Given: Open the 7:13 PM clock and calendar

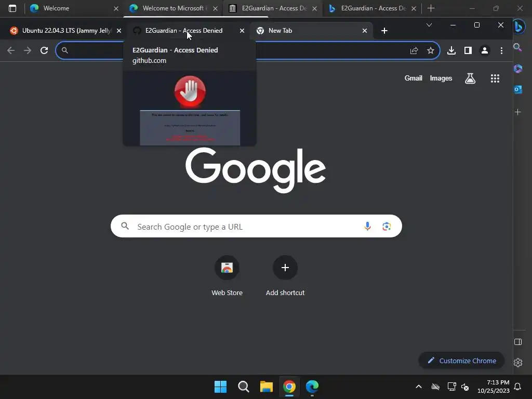Looking at the screenshot, I should [494, 387].
